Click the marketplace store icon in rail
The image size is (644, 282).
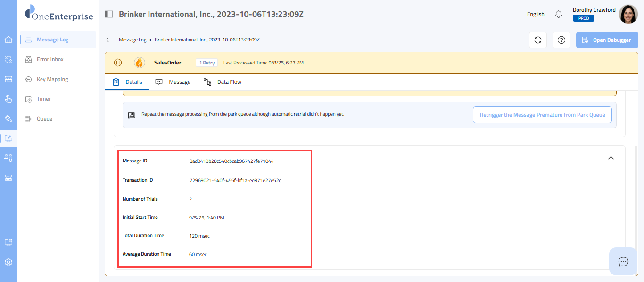[8, 79]
